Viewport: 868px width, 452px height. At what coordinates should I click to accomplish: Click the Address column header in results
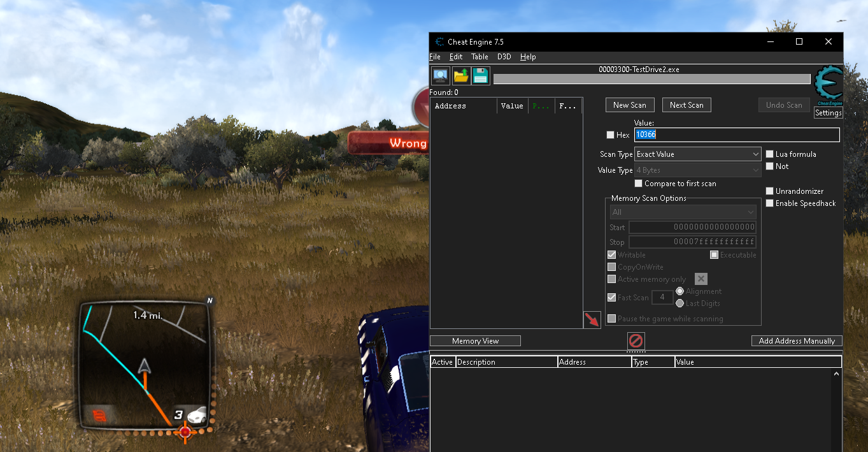coord(464,106)
